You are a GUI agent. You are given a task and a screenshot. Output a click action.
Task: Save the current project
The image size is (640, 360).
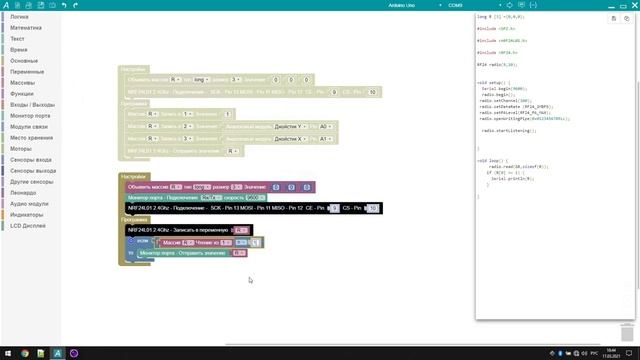[x=41, y=5]
